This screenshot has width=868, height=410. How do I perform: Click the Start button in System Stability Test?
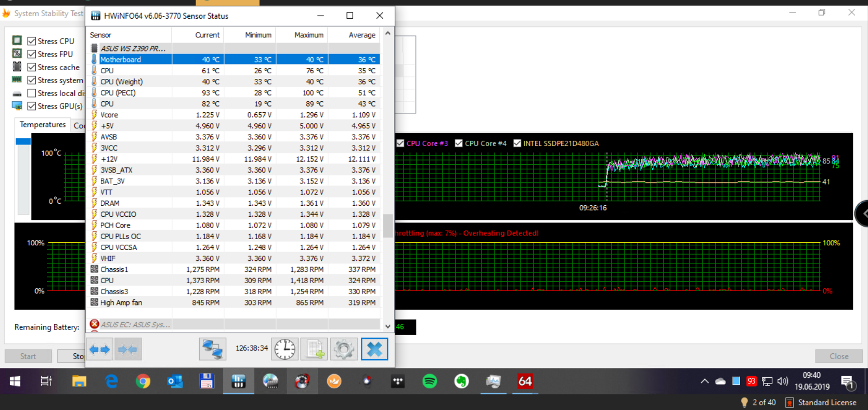28,356
